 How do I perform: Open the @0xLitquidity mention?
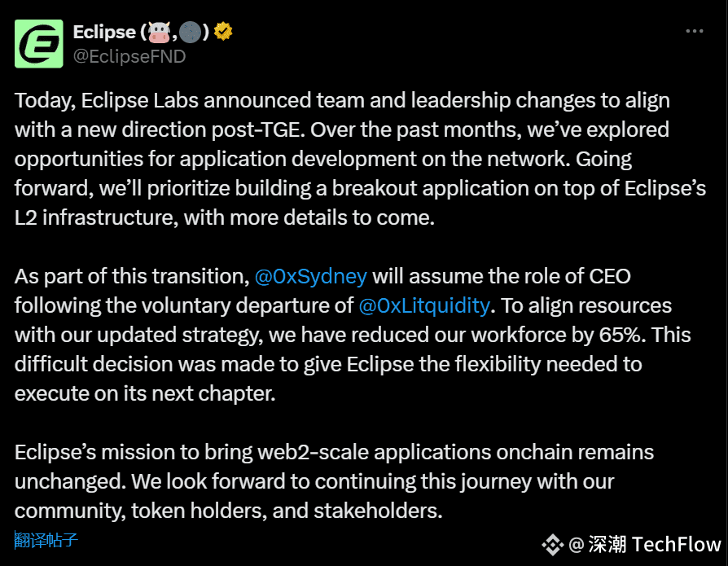pyautogui.click(x=424, y=305)
